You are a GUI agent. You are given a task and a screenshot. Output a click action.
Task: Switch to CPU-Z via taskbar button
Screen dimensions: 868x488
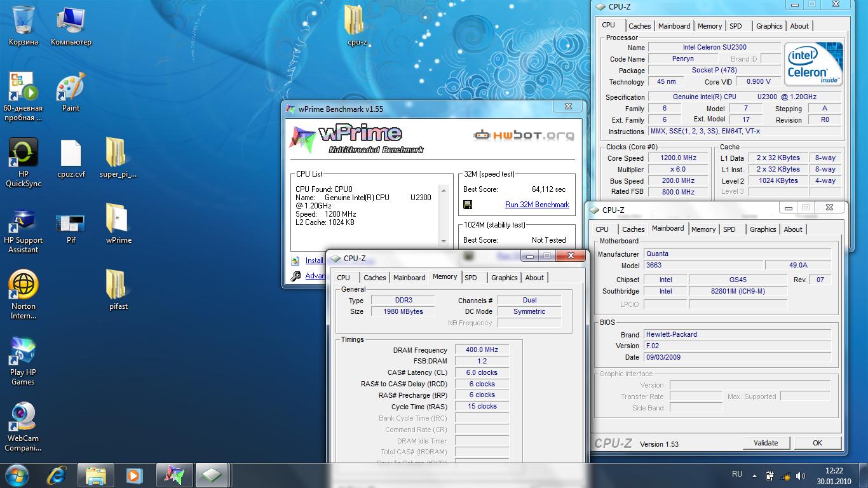pyautogui.click(x=213, y=475)
